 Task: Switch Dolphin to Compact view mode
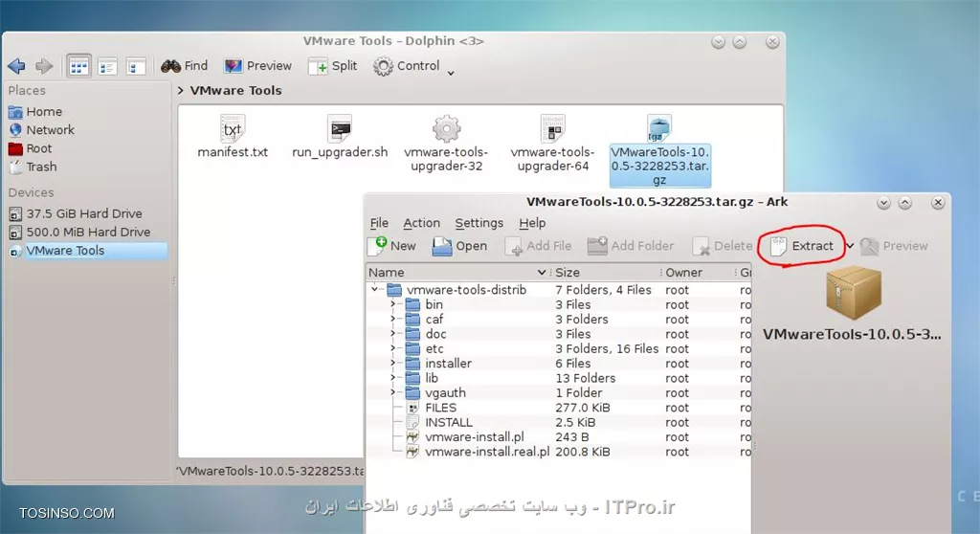[107, 66]
